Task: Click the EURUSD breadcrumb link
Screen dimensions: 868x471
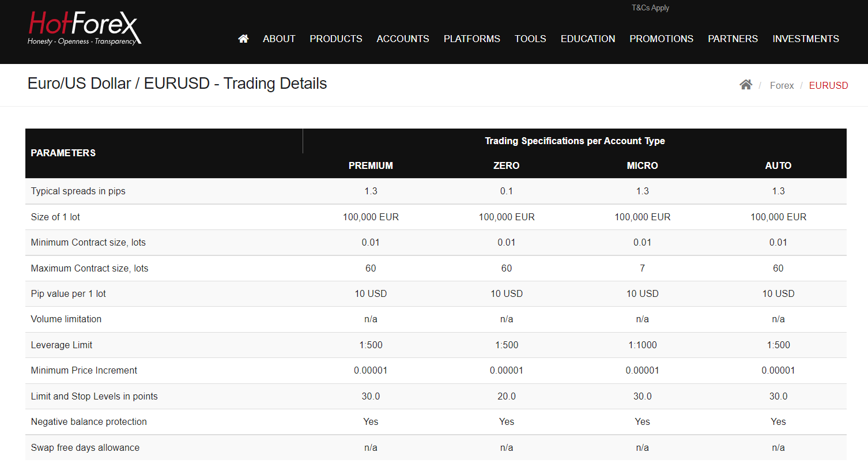Action: coord(828,85)
